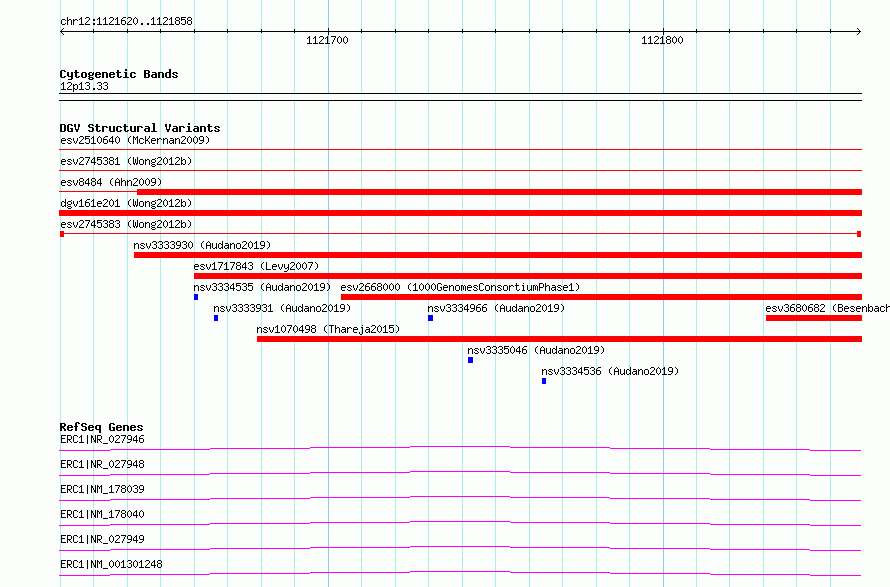890x587 pixels.
Task: Click red bar of esv1717843 variant
Action: point(528,276)
